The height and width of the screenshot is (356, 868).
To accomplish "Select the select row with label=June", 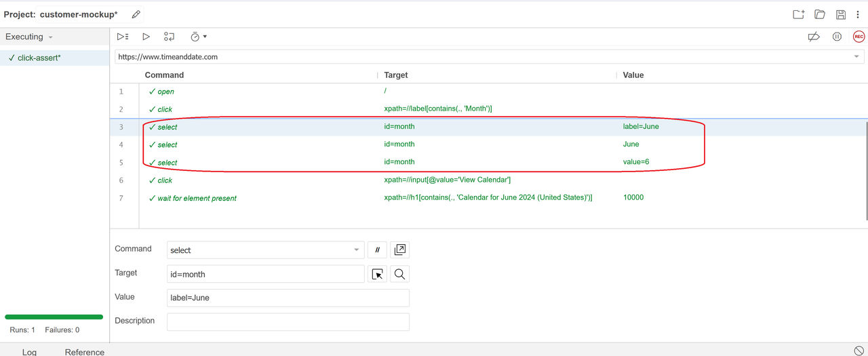I will click(488, 127).
